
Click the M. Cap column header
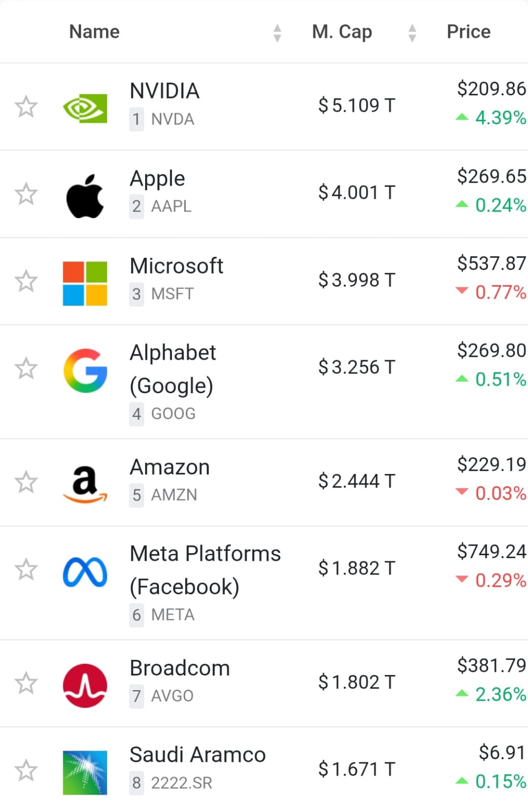pos(342,32)
